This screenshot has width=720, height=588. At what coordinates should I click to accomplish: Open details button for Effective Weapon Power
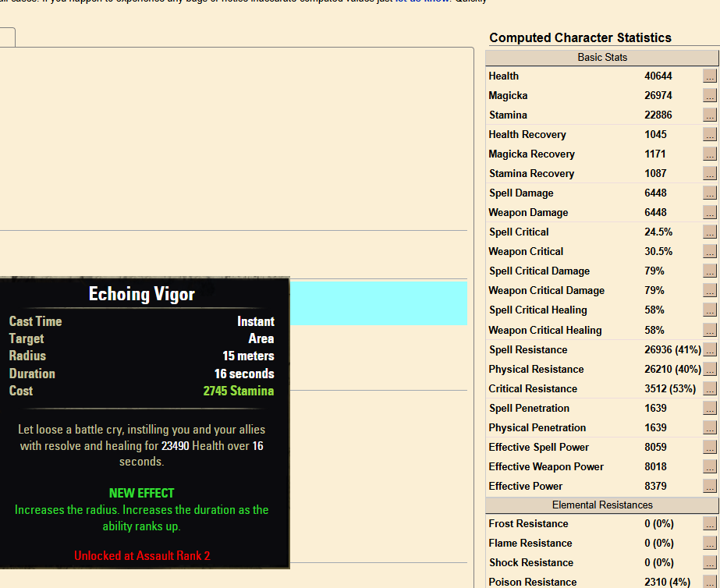709,467
